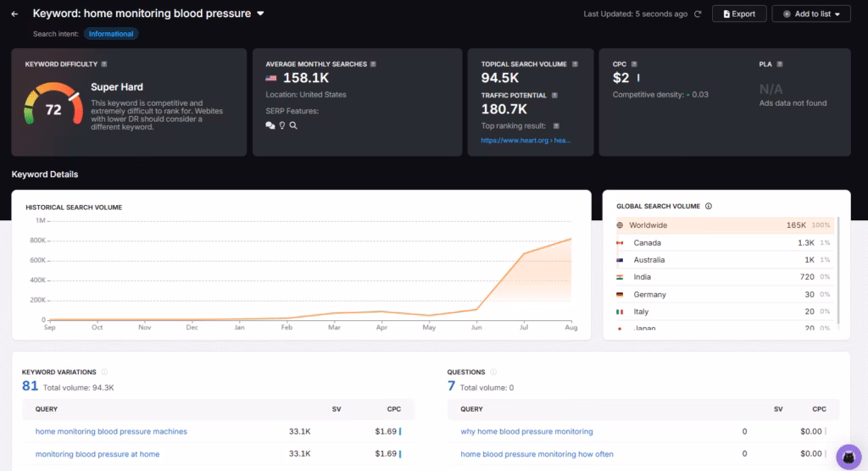
Task: Click the Keyword Variations info icon
Action: (x=104, y=372)
